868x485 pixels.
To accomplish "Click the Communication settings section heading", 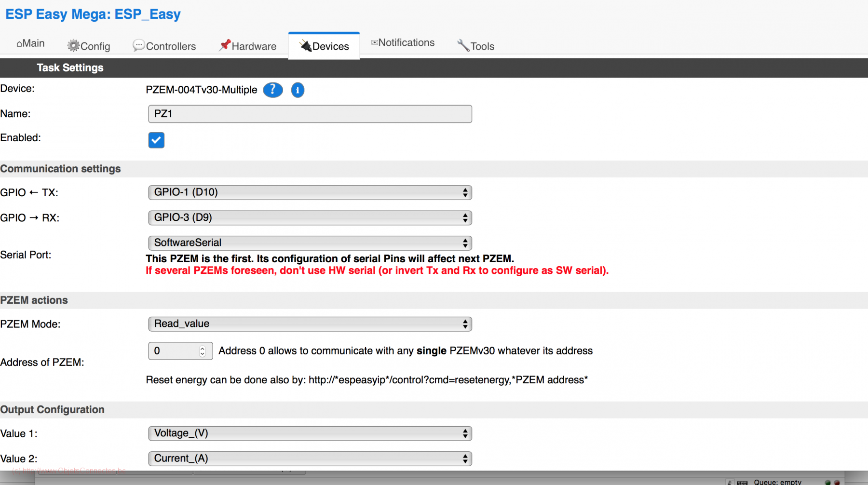I will point(60,169).
